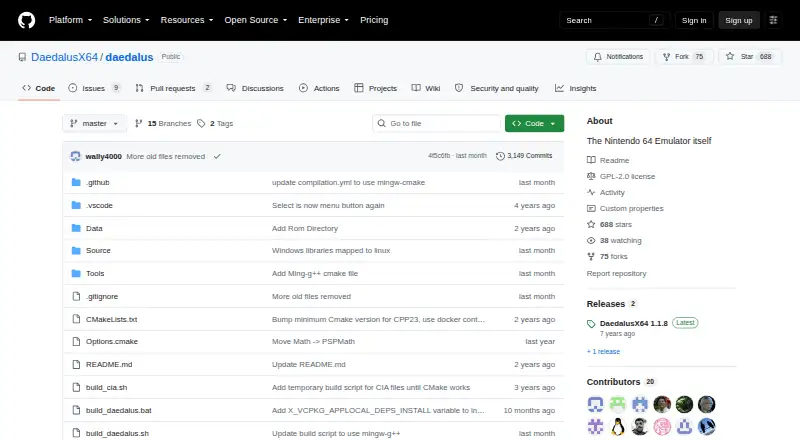The image size is (800, 440).
Task: Click the GitHub logo icon
Action: click(27, 20)
